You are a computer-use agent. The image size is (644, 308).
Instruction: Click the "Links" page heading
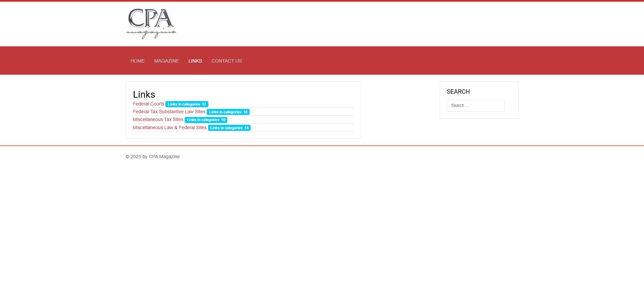pyautogui.click(x=144, y=94)
